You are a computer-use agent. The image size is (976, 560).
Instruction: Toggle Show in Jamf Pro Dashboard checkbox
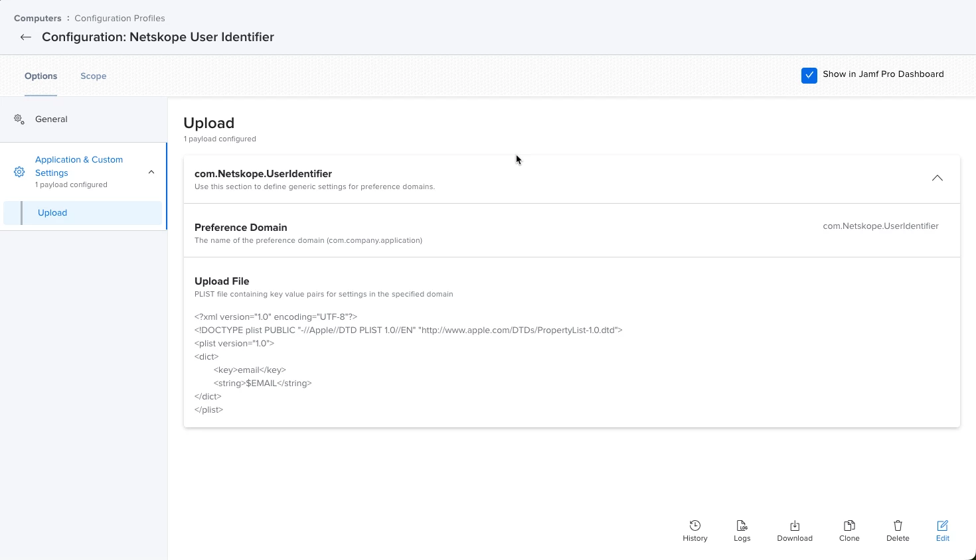[809, 75]
